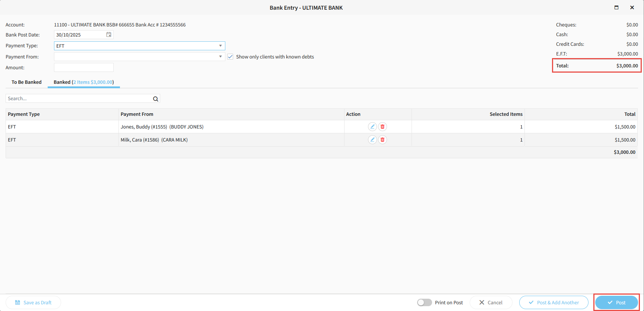Expand the Payment Type dropdown
Viewport: 644px width, 311px height.
[x=221, y=46]
